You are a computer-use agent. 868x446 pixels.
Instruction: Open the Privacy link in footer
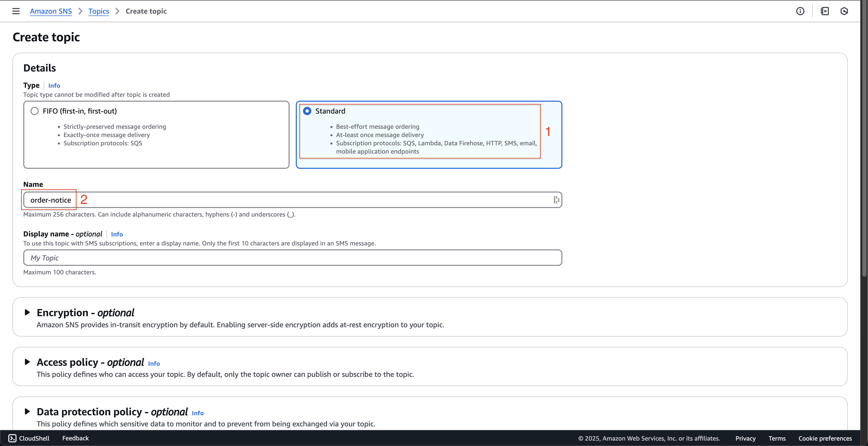745,438
